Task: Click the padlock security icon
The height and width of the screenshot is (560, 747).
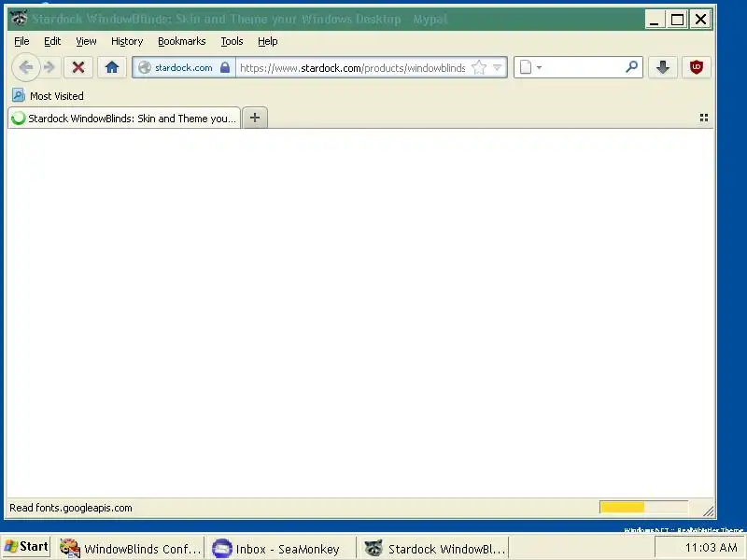Action: [225, 67]
